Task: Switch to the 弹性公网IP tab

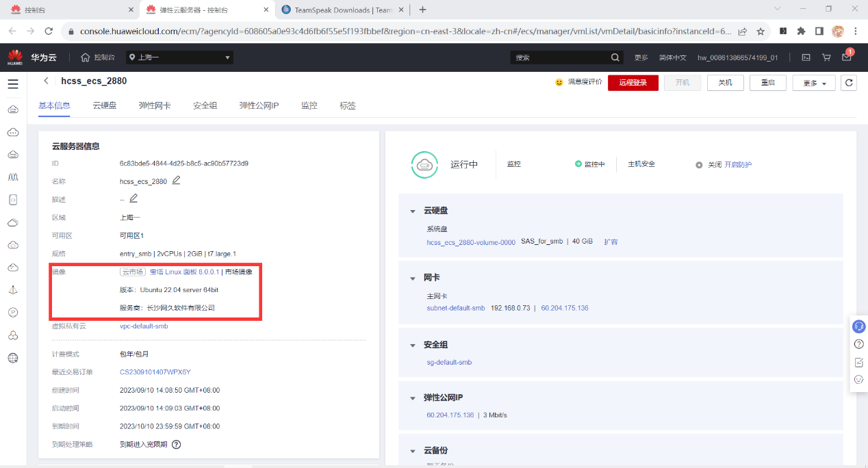Action: (259, 105)
